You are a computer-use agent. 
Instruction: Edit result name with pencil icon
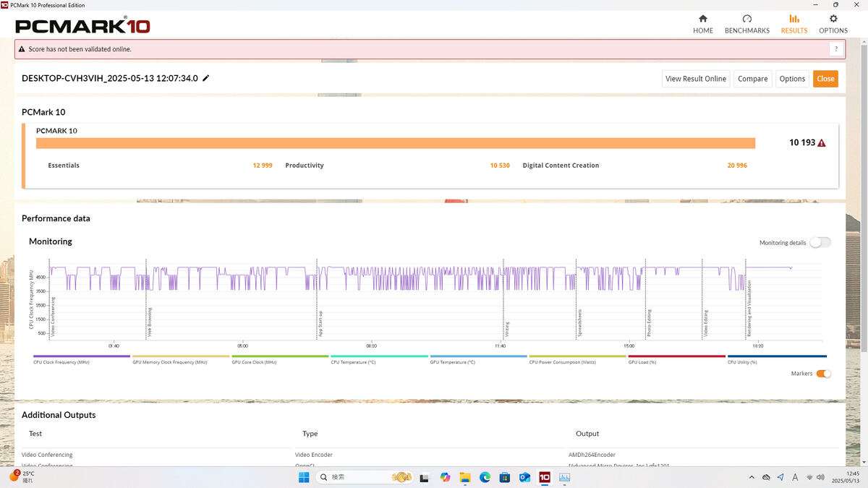coord(206,78)
